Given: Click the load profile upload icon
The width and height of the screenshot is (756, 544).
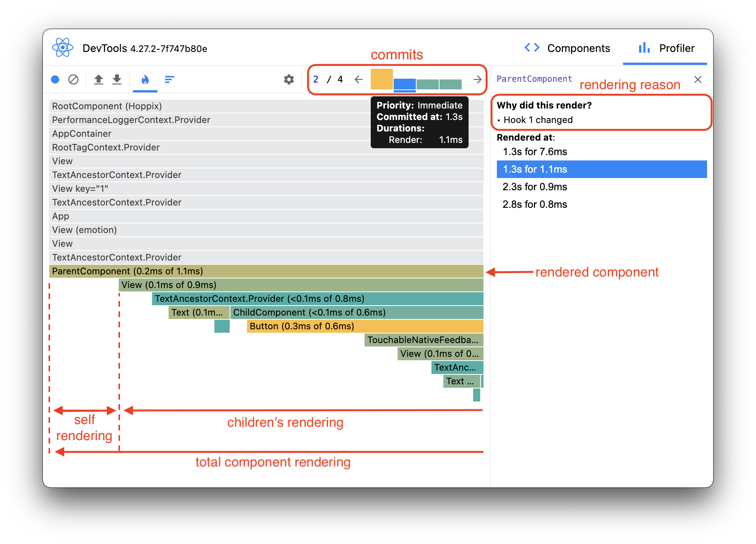Looking at the screenshot, I should coord(99,79).
